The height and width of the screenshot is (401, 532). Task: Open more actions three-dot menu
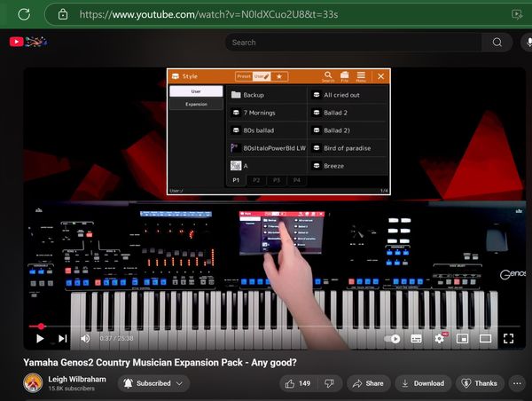tap(517, 383)
